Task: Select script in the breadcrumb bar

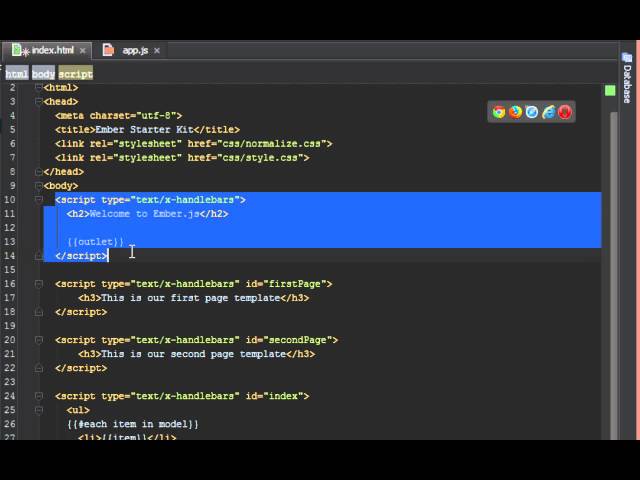Action: pyautogui.click(x=76, y=74)
